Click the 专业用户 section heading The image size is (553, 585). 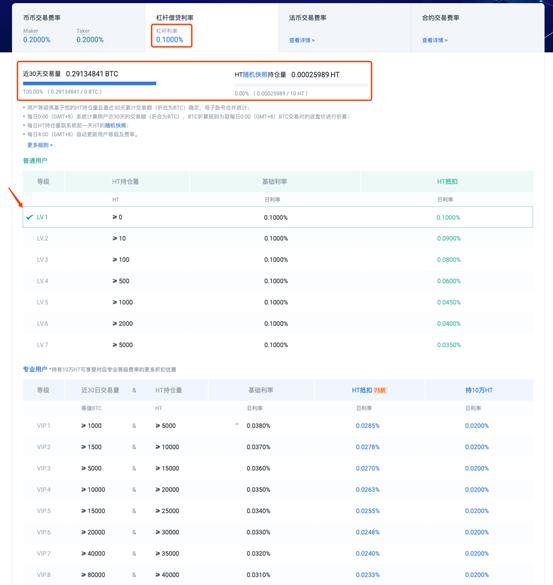[35, 369]
